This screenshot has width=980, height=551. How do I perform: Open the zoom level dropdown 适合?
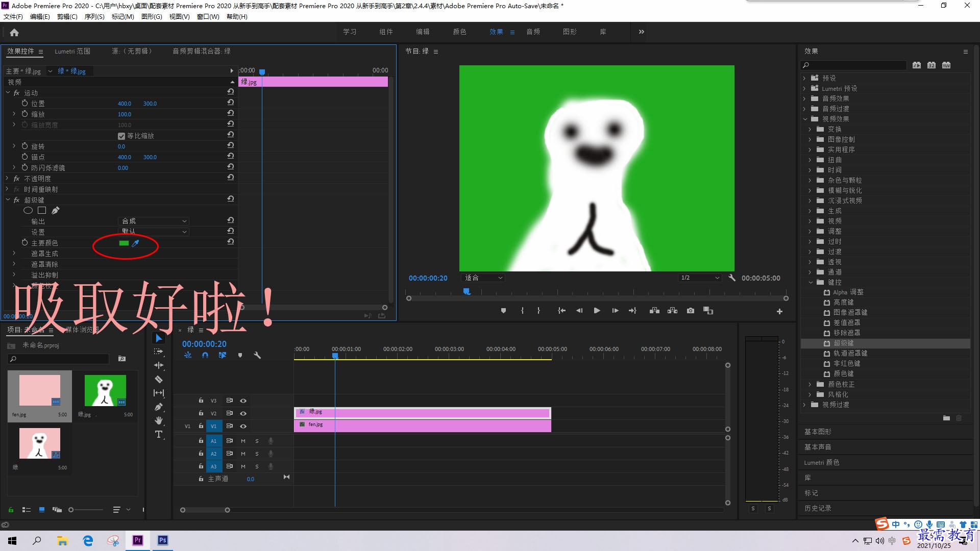click(x=483, y=278)
